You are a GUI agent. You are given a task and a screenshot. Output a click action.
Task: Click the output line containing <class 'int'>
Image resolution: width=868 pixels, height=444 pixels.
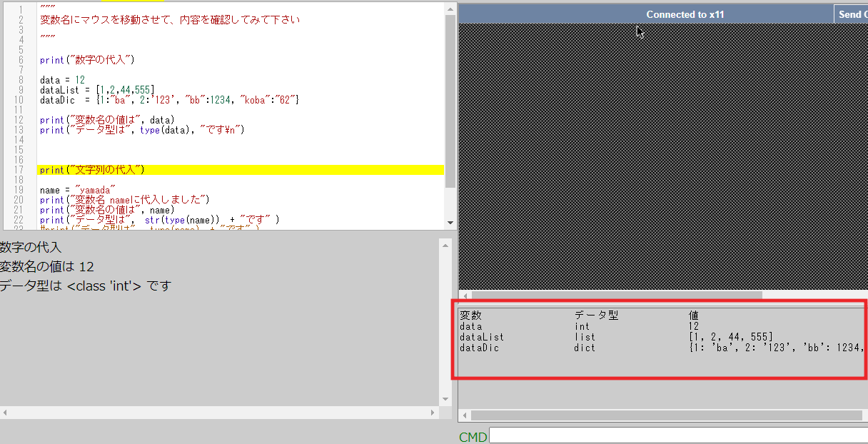pyautogui.click(x=86, y=286)
